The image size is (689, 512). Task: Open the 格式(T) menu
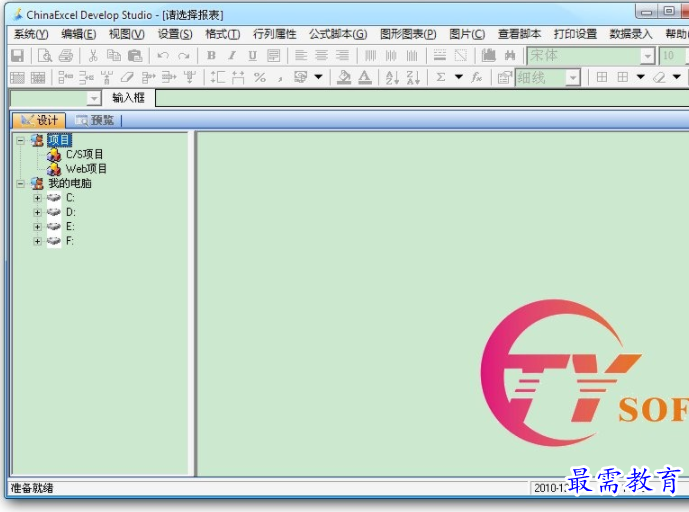(222, 34)
